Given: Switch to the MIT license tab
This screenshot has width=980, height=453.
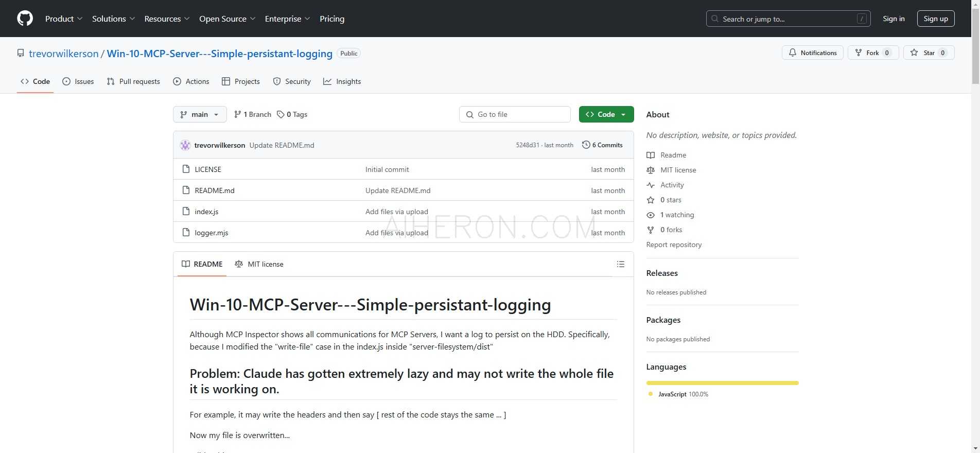Looking at the screenshot, I should 259,264.
